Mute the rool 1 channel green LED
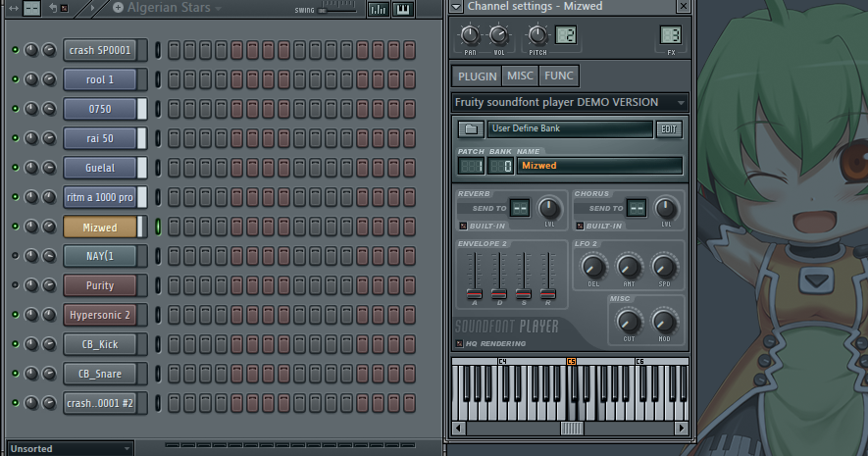The image size is (868, 456). pos(16,79)
